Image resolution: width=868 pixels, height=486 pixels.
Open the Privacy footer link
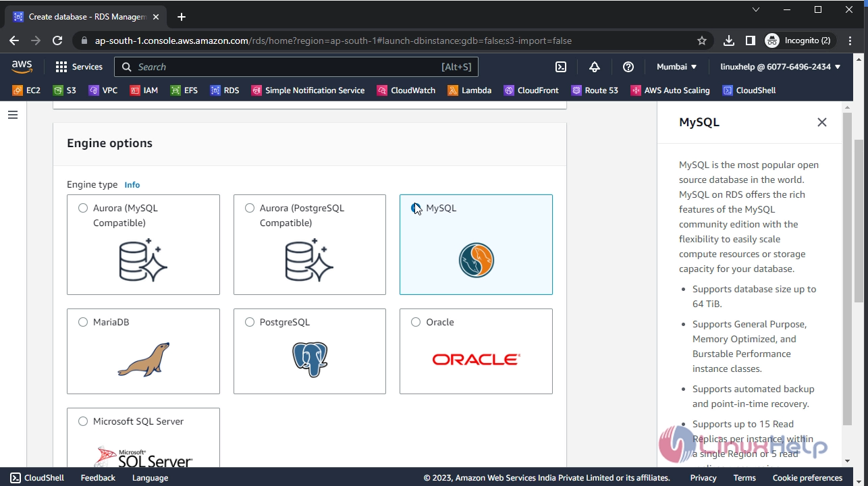[703, 478]
